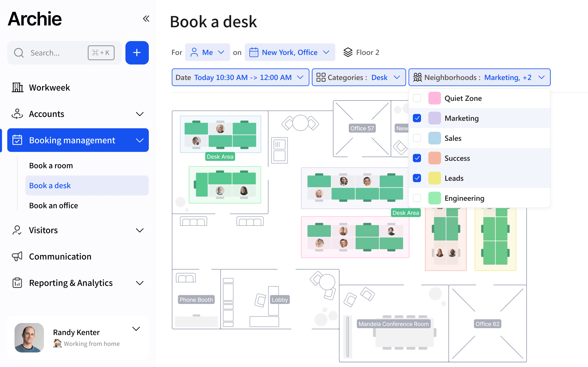Uncheck the Success neighborhood checkbox
This screenshot has height=367, width=588.
(x=417, y=158)
